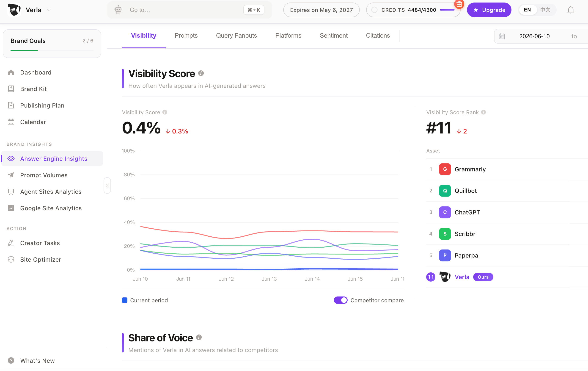Viewport: 588px width, 371px height.
Task: Click the Verla logo in header
Action: 14,10
